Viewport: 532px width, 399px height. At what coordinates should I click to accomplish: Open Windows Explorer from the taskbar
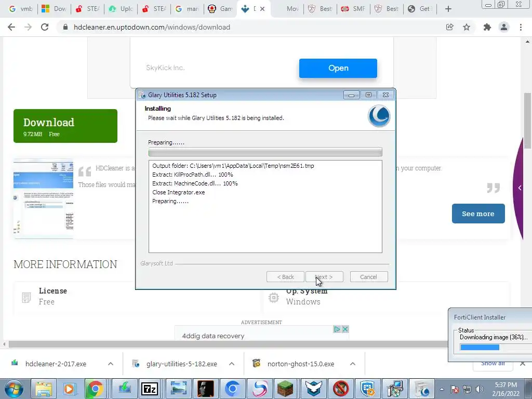(x=44, y=389)
